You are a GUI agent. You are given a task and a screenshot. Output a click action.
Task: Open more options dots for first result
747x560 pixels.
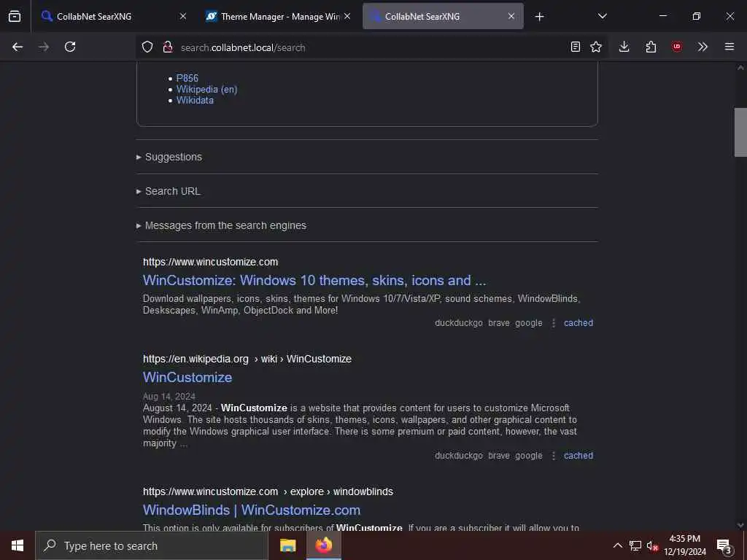pyautogui.click(x=554, y=323)
